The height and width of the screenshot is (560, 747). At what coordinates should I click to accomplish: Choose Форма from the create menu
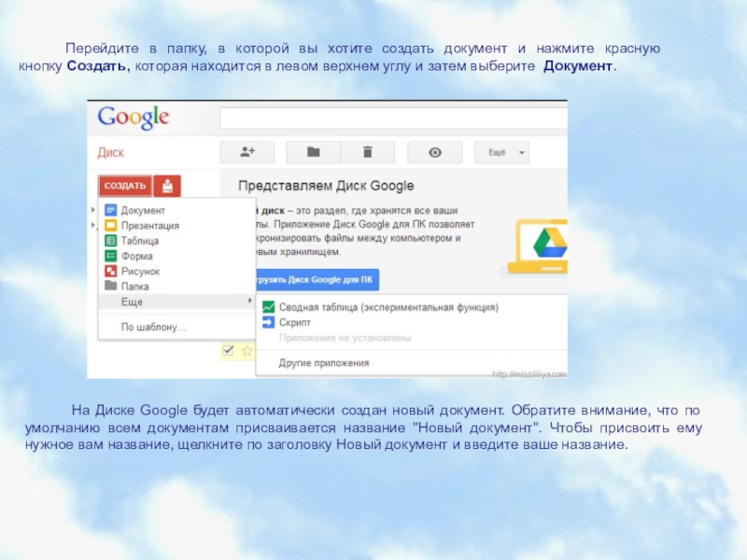coord(176,256)
